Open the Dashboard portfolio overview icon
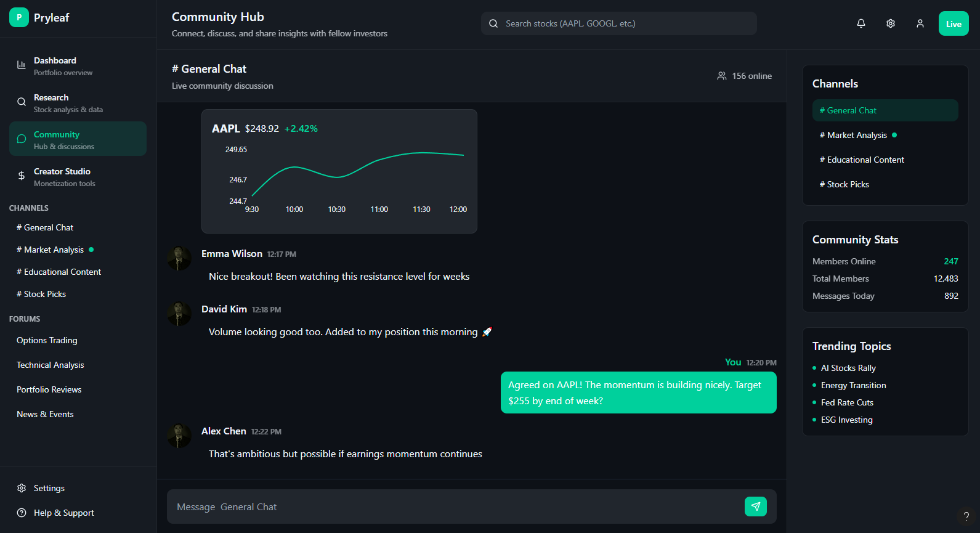Viewport: 980px width, 533px height. pos(21,65)
